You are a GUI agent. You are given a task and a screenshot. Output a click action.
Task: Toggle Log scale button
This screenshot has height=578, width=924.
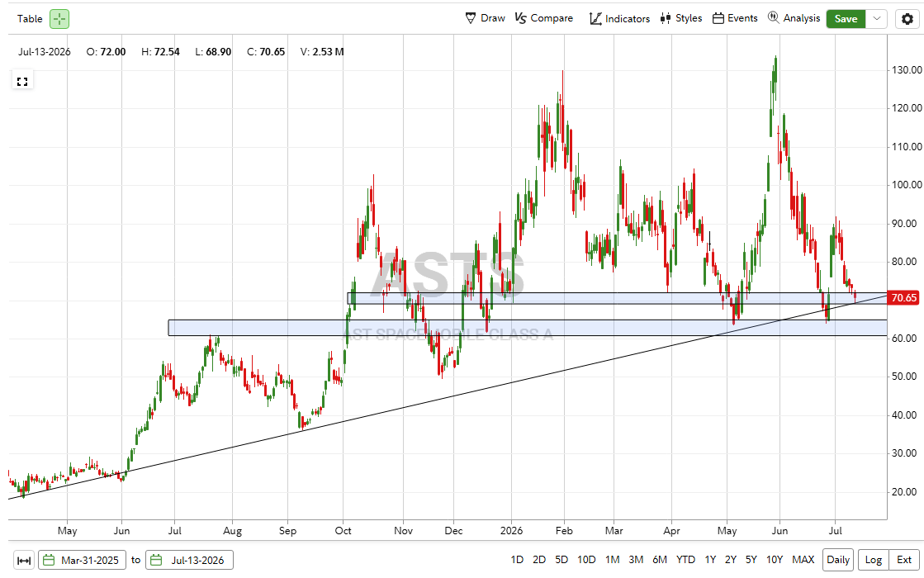tap(874, 560)
